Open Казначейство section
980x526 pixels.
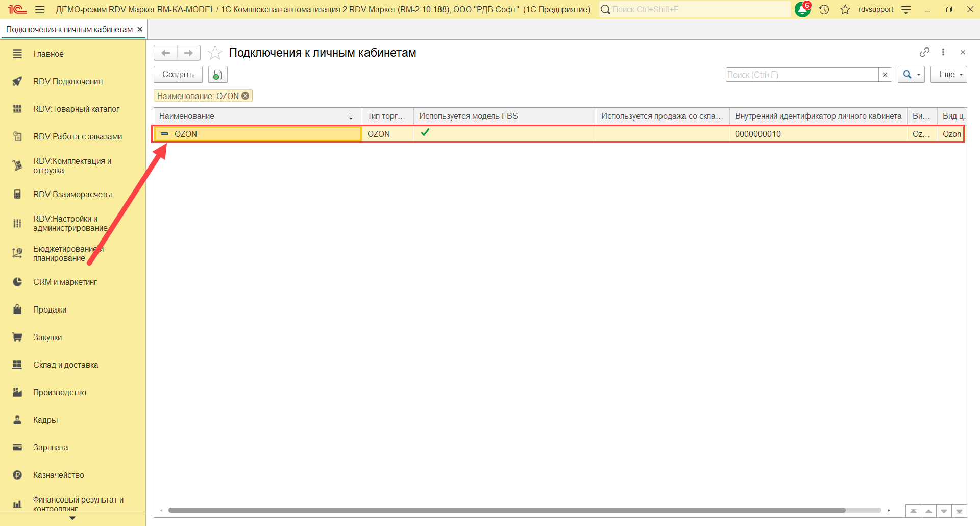(72, 475)
